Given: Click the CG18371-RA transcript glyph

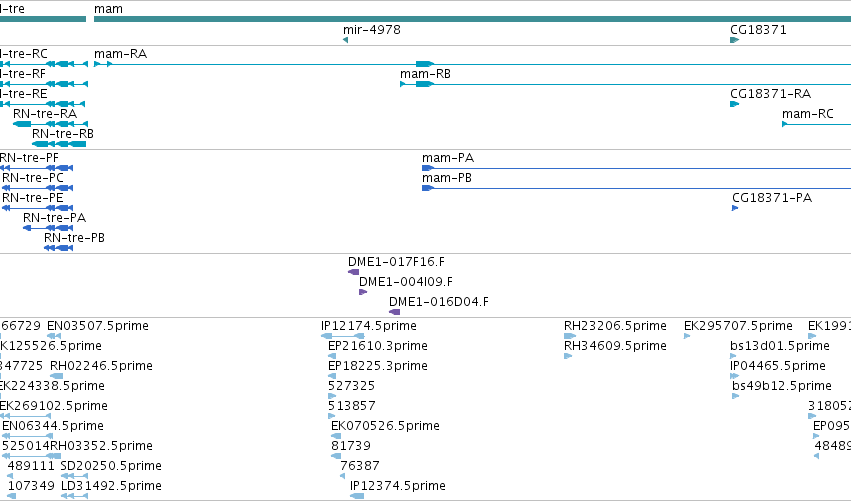Looking at the screenshot, I should pos(734,104).
